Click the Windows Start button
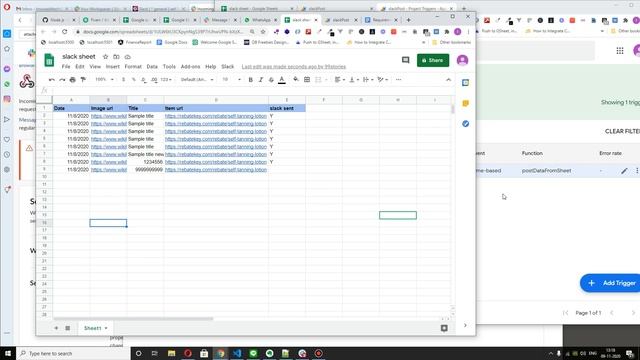Viewport: 640px width, 360px height. tap(8, 353)
